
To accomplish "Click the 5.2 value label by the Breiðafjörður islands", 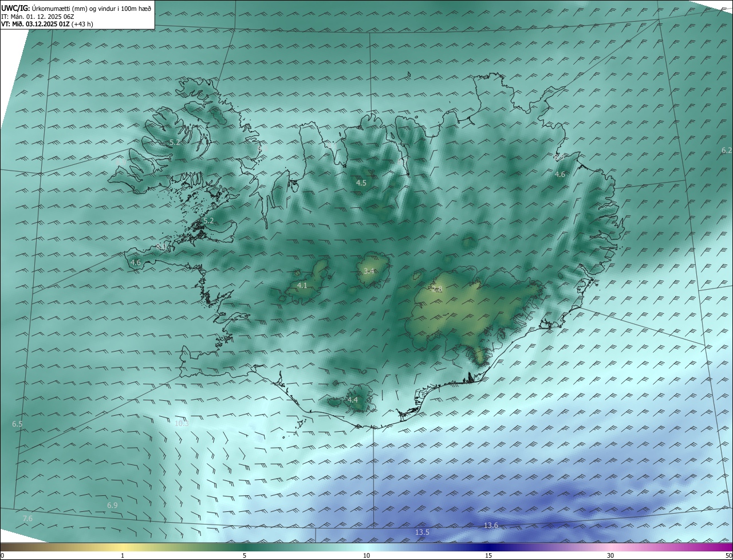I will (208, 221).
